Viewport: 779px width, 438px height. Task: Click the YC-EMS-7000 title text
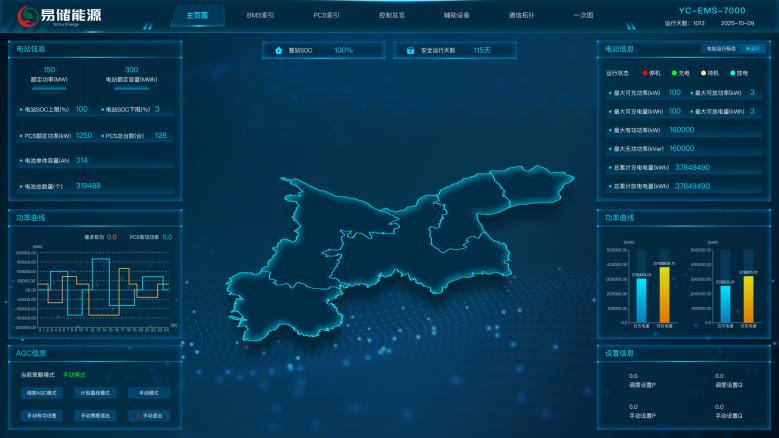(712, 10)
